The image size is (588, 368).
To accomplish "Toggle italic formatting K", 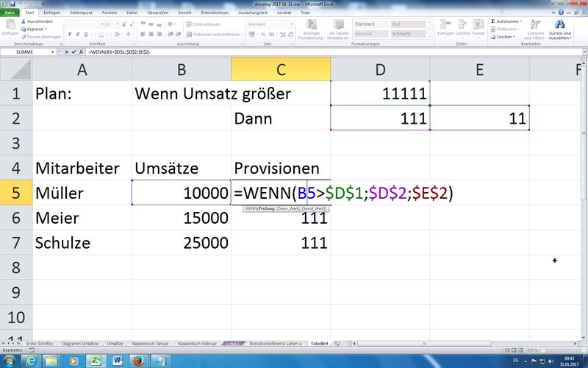I will (78, 35).
